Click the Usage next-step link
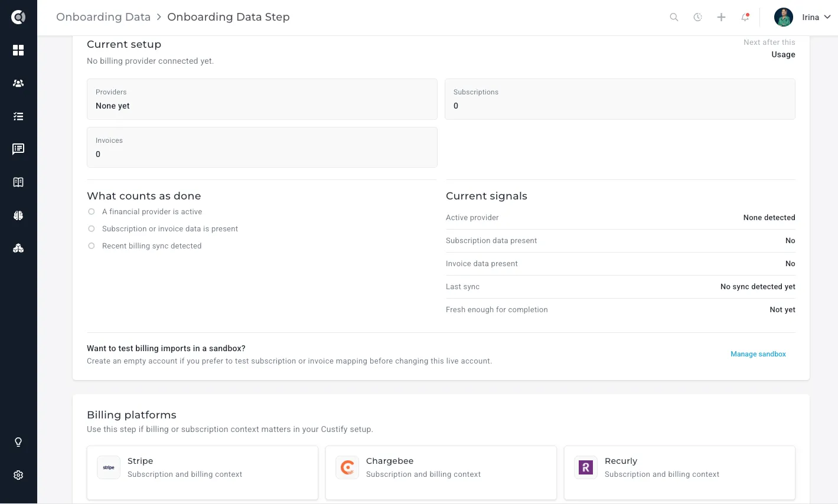The width and height of the screenshot is (838, 504). [783, 54]
